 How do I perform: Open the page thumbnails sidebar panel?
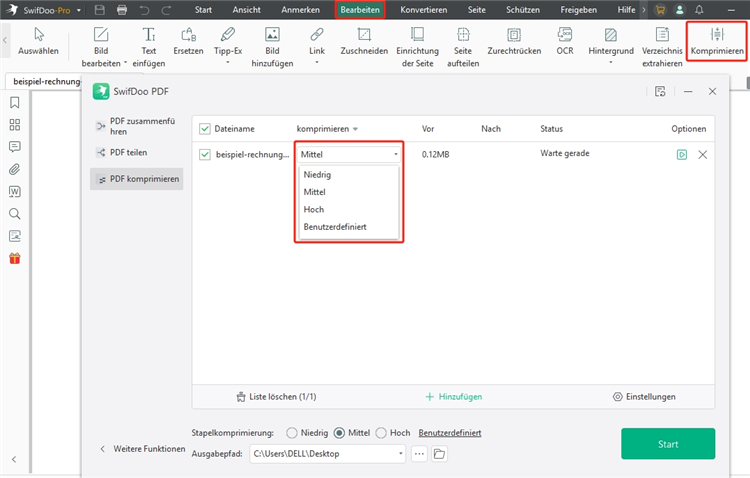click(15, 125)
